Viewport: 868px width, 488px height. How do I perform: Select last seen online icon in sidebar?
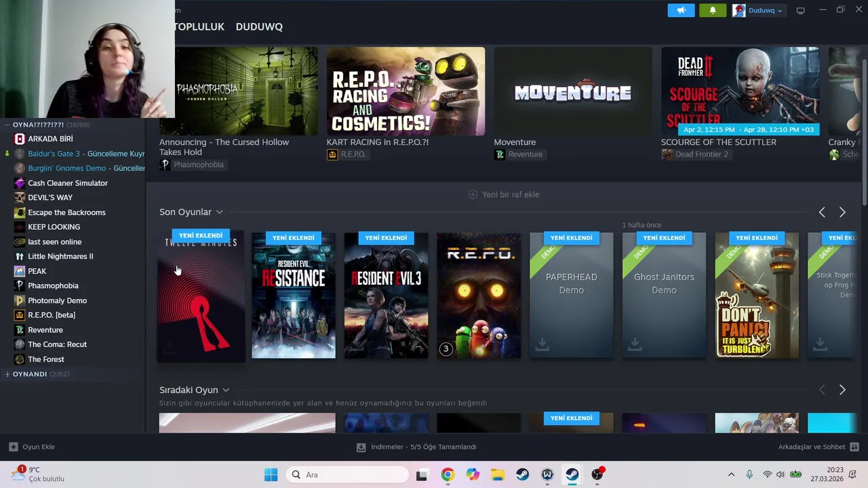[x=20, y=242]
